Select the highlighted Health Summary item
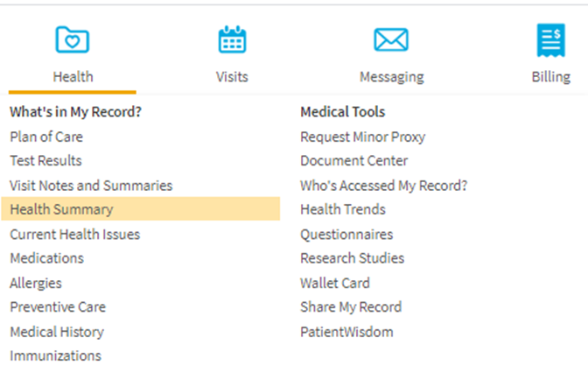 pos(141,208)
